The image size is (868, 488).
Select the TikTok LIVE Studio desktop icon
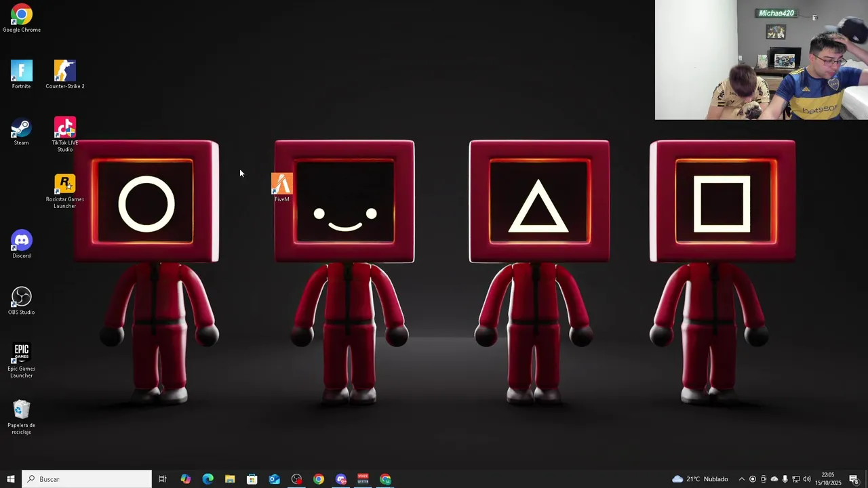(65, 134)
